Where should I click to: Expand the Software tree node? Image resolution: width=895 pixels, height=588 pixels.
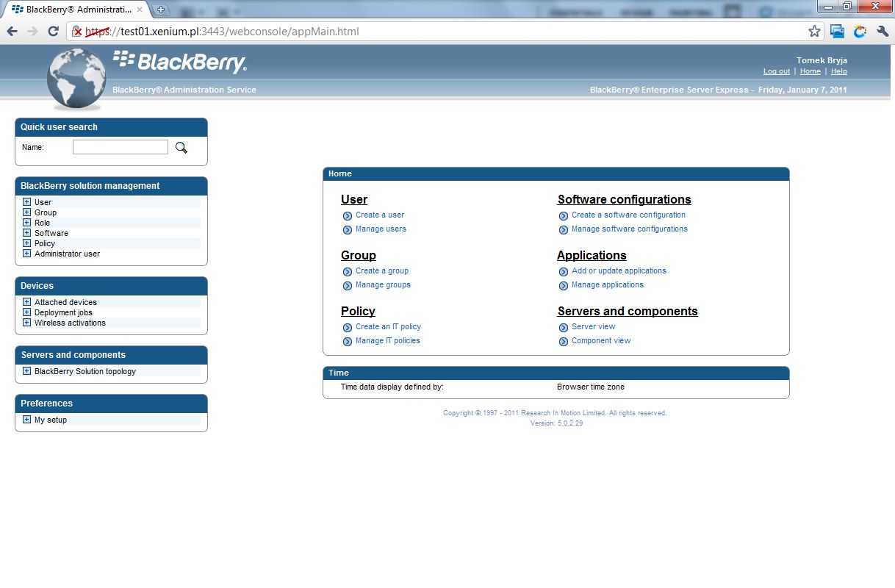[26, 233]
